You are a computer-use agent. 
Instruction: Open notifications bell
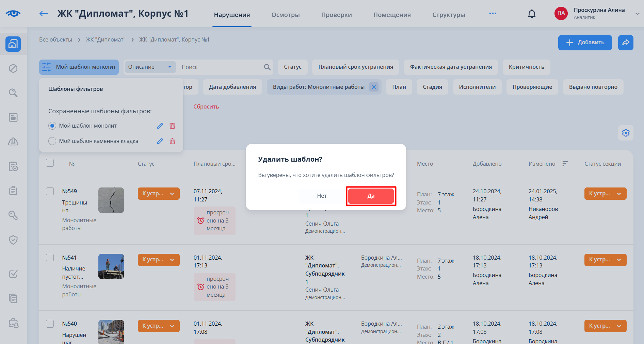click(531, 14)
